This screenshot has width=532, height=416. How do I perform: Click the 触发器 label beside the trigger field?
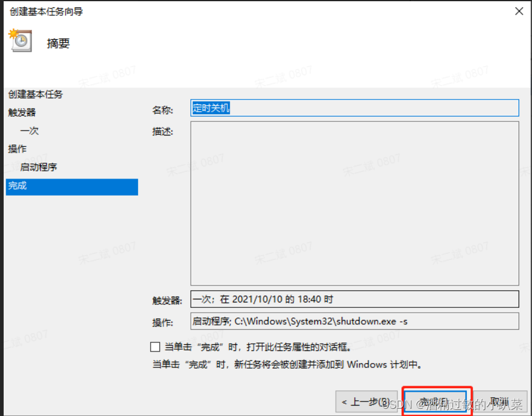pyautogui.click(x=167, y=301)
